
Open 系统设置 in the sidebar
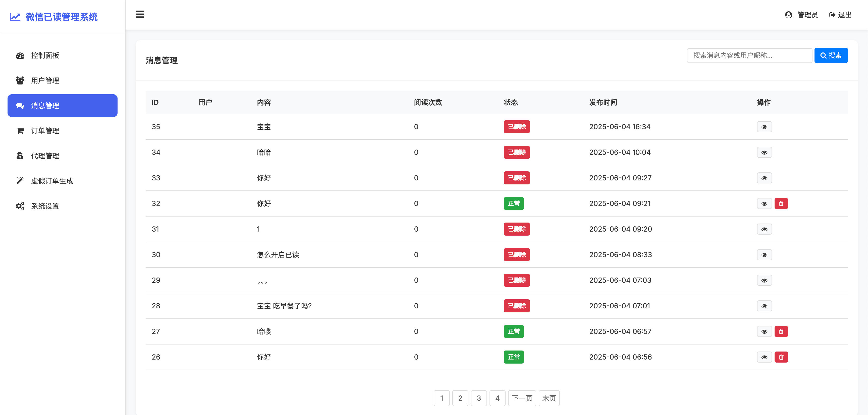tap(62, 206)
